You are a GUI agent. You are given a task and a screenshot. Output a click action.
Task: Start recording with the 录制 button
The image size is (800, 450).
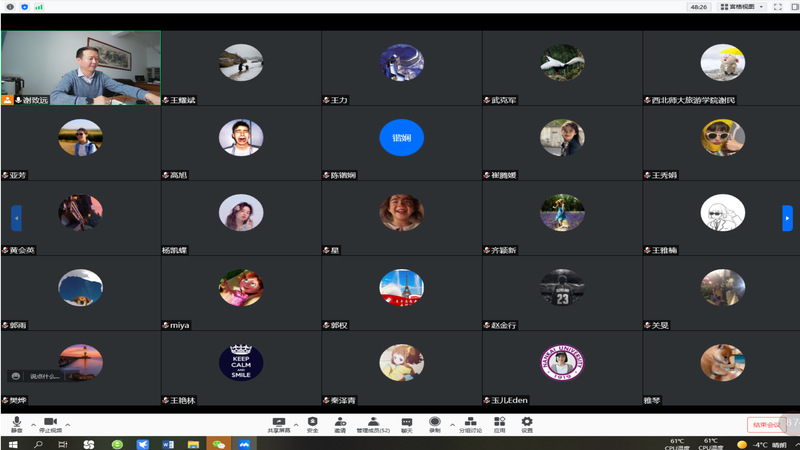pos(435,424)
